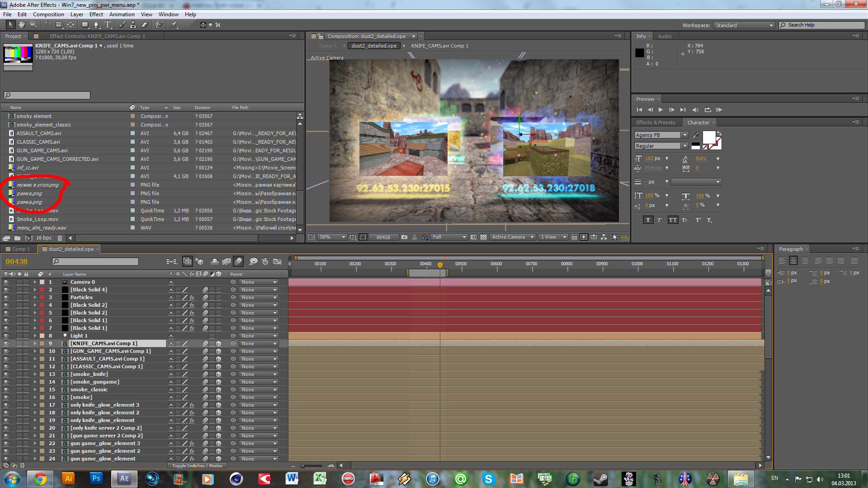The image size is (868, 488).
Task: Open Photoshop from the Windows taskbar
Action: (x=96, y=479)
